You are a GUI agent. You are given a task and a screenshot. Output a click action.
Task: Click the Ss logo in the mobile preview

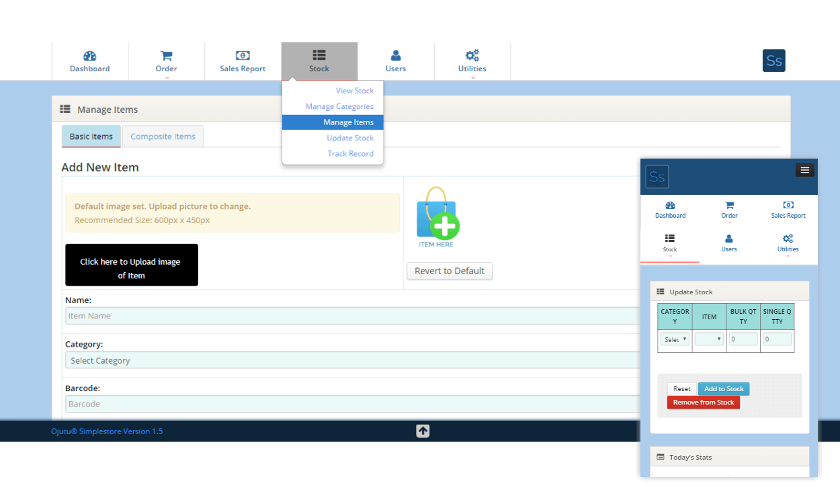click(x=657, y=177)
